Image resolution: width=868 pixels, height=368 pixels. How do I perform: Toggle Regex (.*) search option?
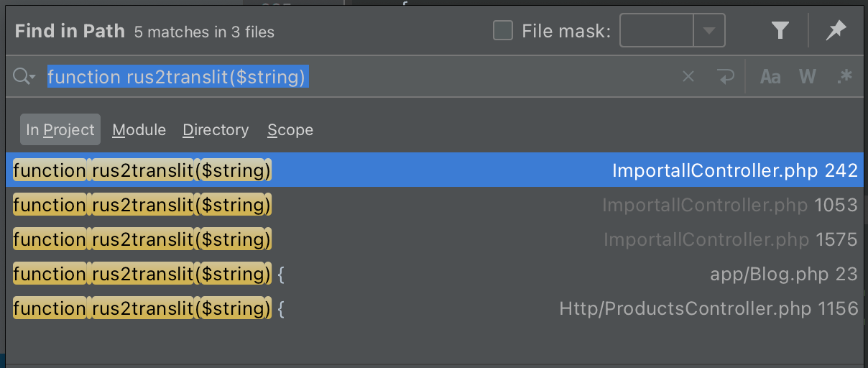point(844,76)
